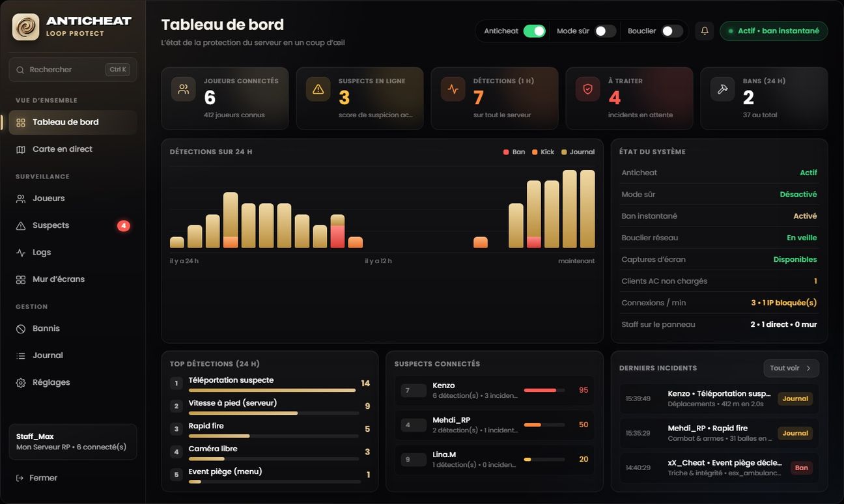The width and height of the screenshot is (844, 504).
Task: Click the Suspects en ligne warning triangle icon
Action: pyautogui.click(x=318, y=89)
